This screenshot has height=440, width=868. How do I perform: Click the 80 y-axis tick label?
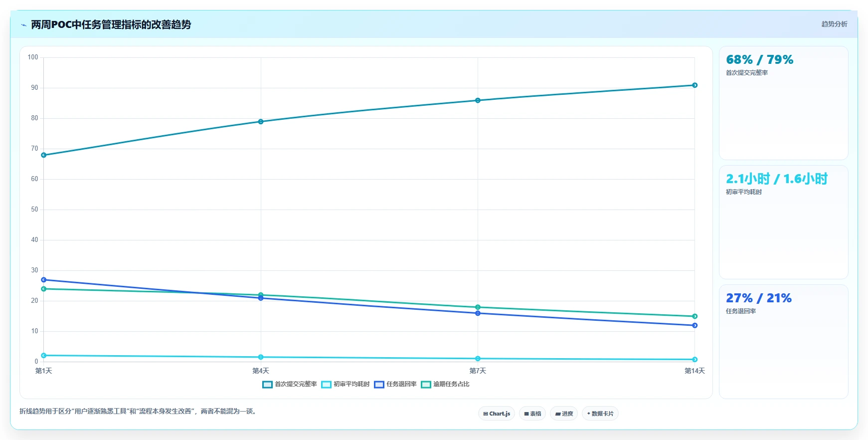click(34, 118)
